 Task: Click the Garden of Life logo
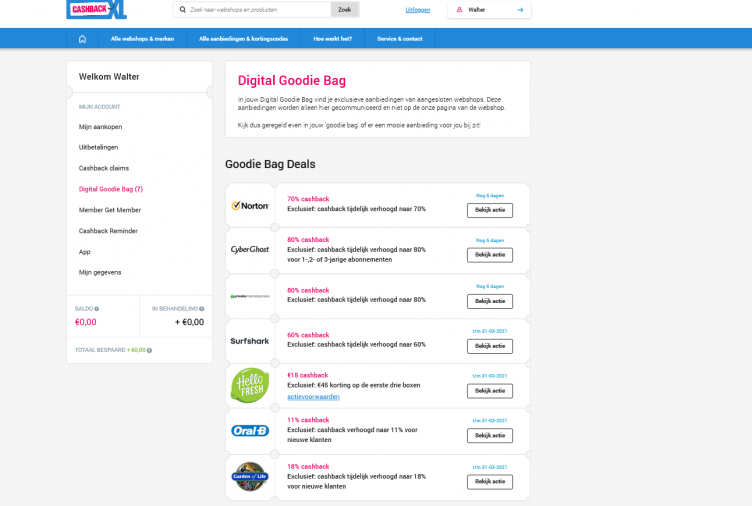250,476
